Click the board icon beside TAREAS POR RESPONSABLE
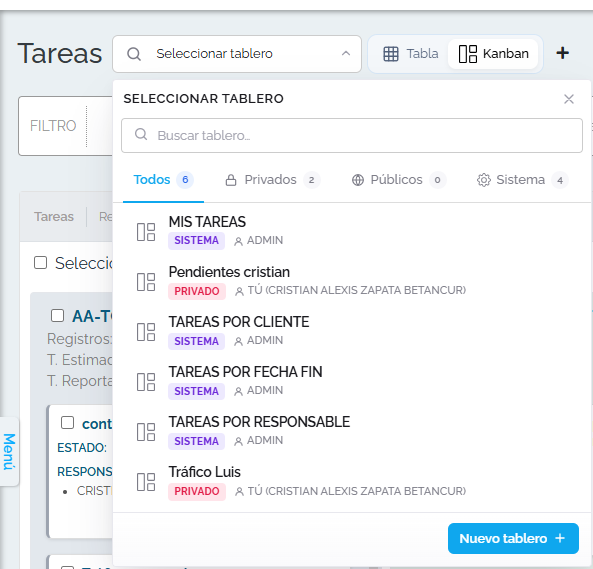 [x=146, y=431]
